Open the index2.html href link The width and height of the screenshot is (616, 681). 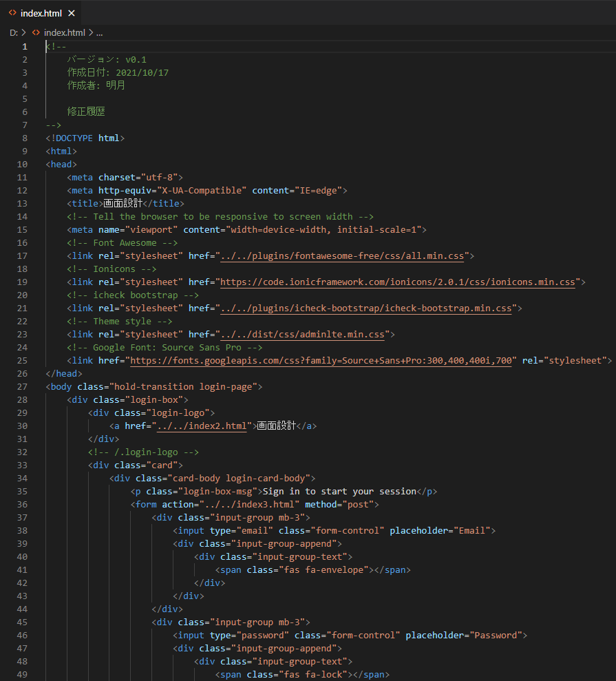tap(202, 426)
